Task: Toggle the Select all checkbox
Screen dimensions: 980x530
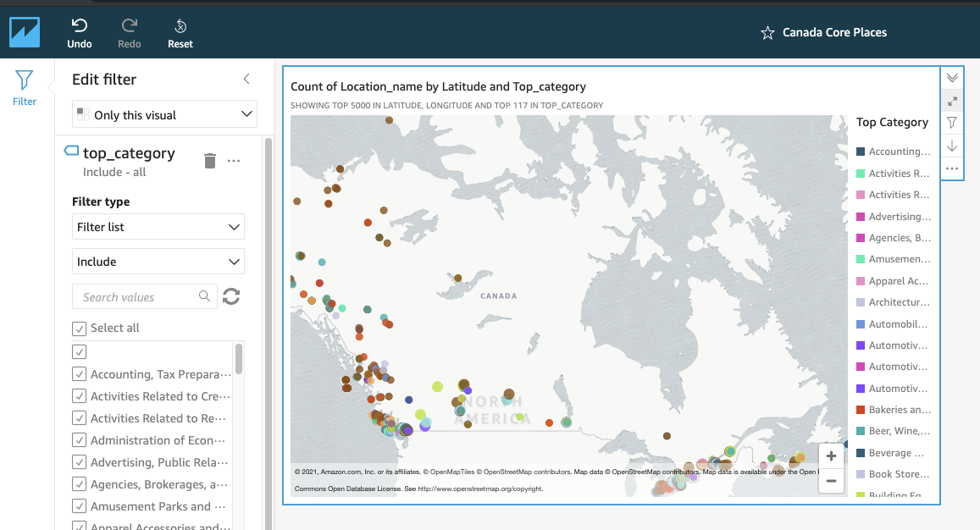Action: 79,328
